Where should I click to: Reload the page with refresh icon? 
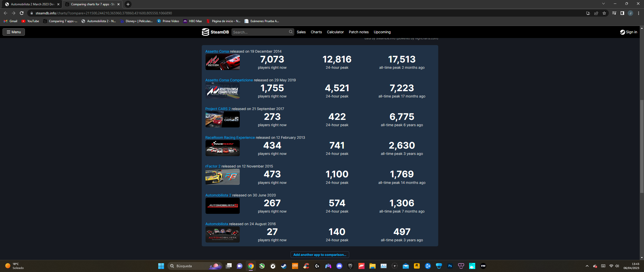[22, 13]
